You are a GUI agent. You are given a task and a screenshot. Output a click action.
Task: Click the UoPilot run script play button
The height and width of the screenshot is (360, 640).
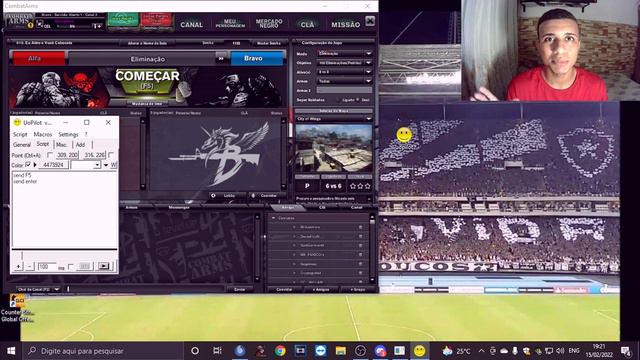coord(104,266)
